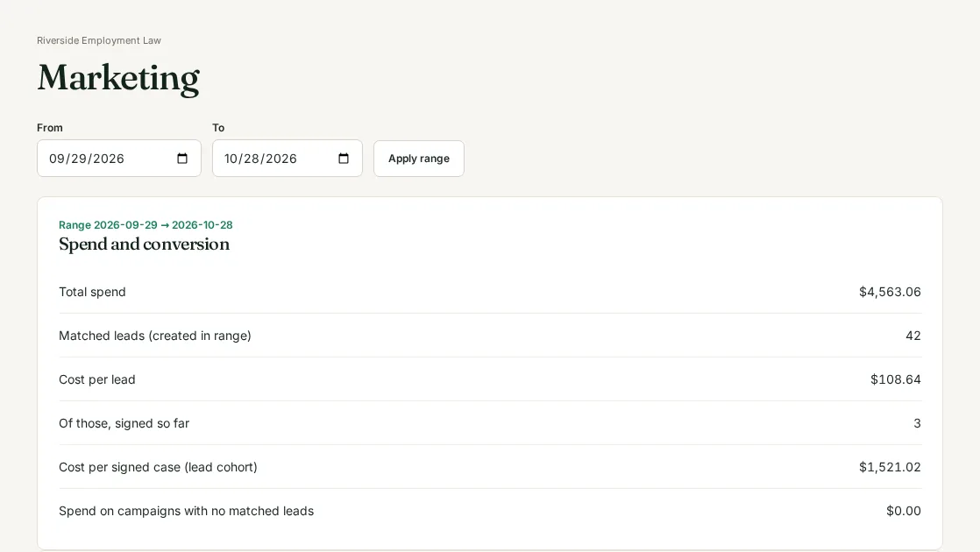Click Of those, signed so far label
The height and width of the screenshot is (552, 980).
tap(124, 423)
